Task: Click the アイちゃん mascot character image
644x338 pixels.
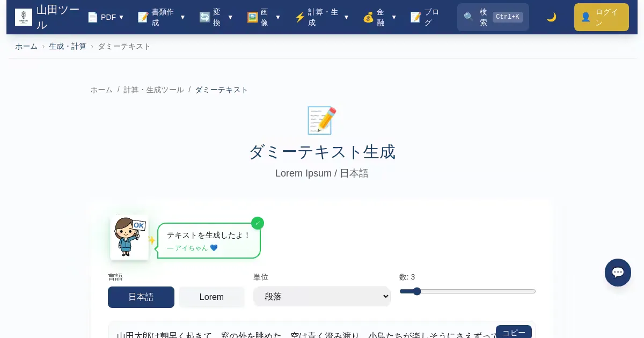Action: (x=129, y=237)
